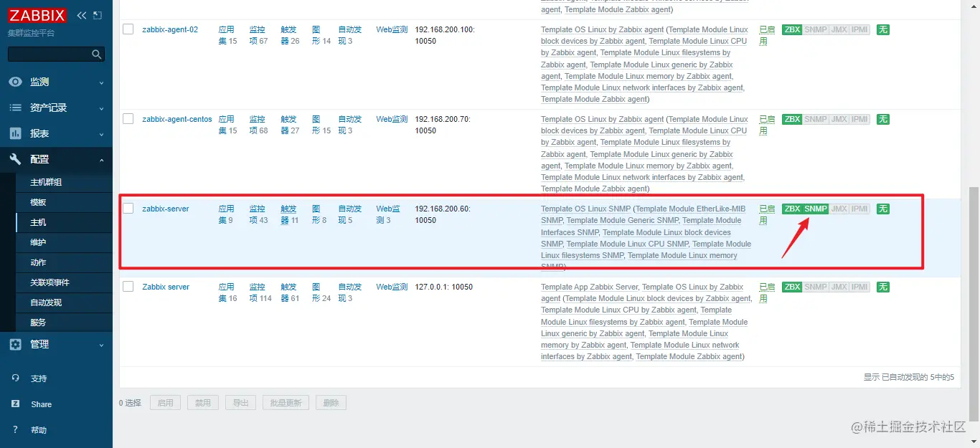This screenshot has height=448, width=980.
Task: Click the bar chart icon for 报表
Action: [15, 133]
